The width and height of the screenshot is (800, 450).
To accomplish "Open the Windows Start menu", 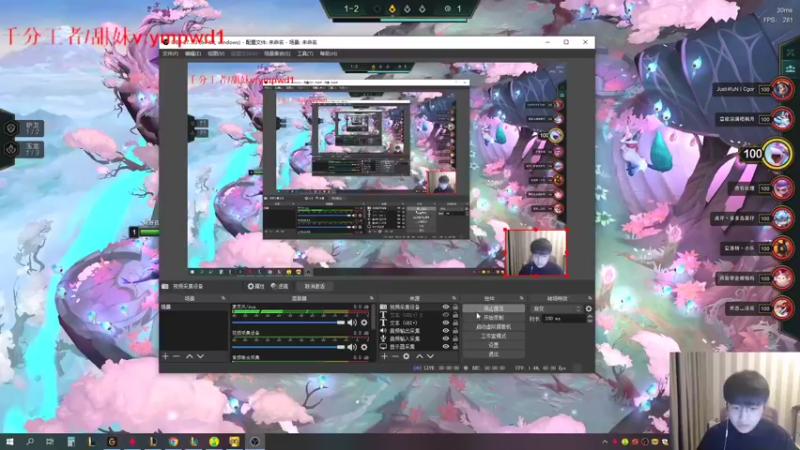I will (x=9, y=441).
